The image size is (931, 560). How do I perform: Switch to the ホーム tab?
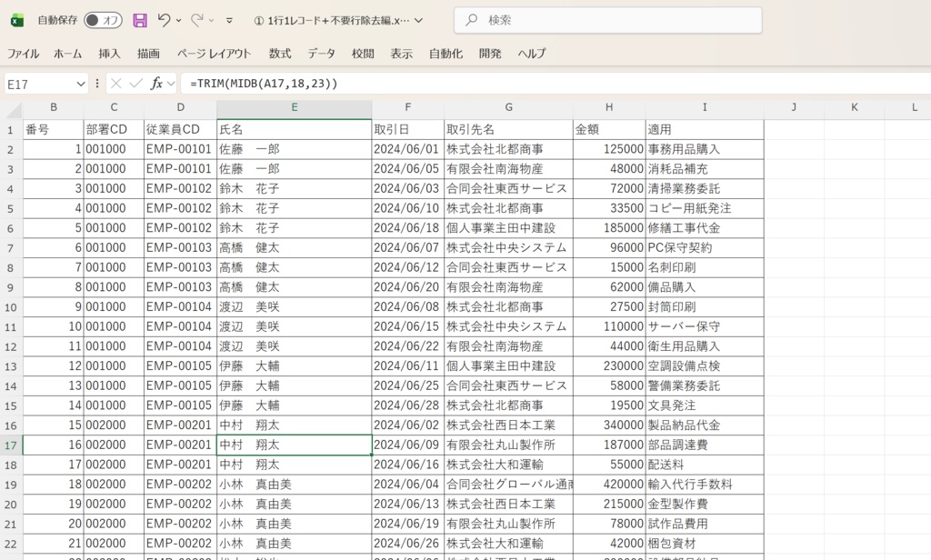(x=67, y=54)
